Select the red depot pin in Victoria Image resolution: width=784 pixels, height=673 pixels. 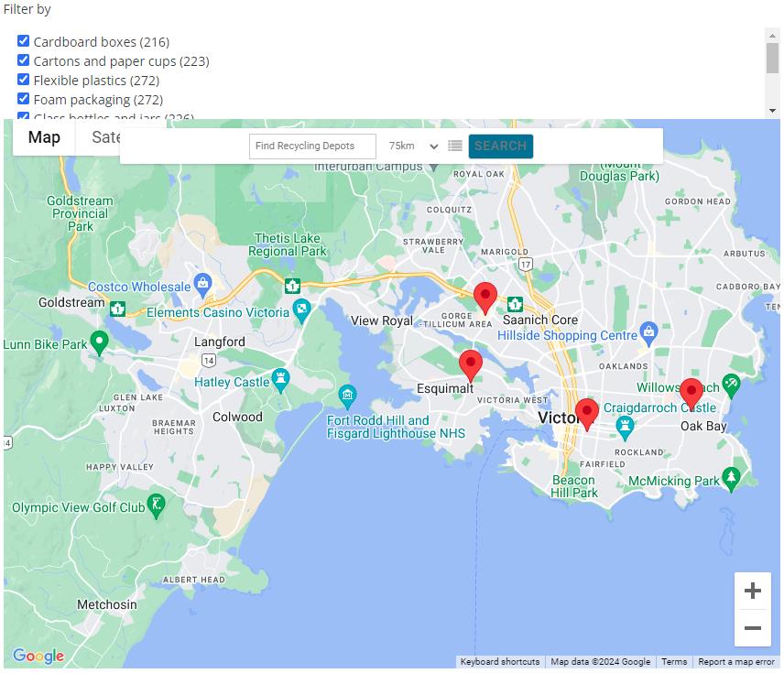tap(587, 415)
